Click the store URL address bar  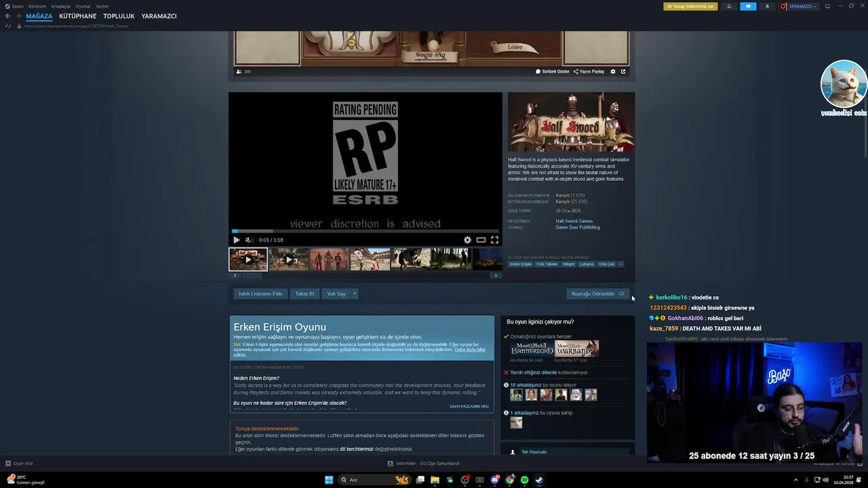coord(76,26)
